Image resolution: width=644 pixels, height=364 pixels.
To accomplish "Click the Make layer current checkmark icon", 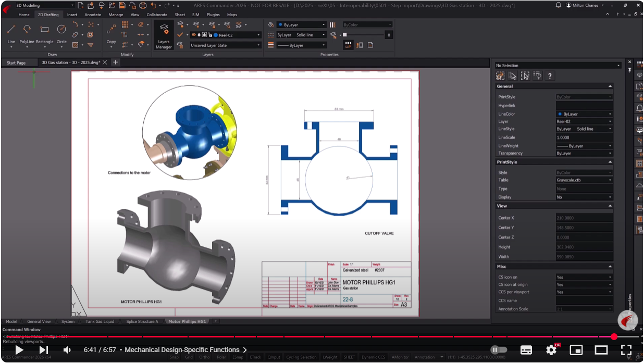I will 180,35.
